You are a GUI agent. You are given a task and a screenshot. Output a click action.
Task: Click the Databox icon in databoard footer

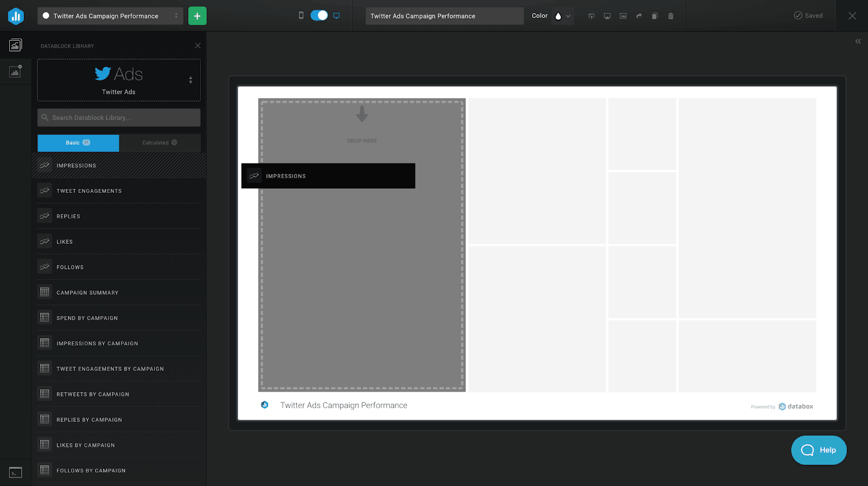[265, 405]
